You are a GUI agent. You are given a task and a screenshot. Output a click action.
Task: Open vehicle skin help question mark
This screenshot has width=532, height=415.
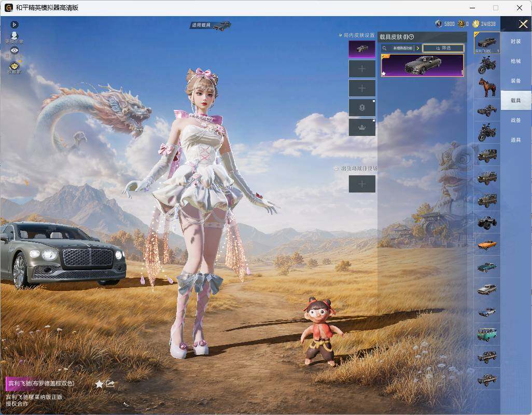pyautogui.click(x=411, y=37)
